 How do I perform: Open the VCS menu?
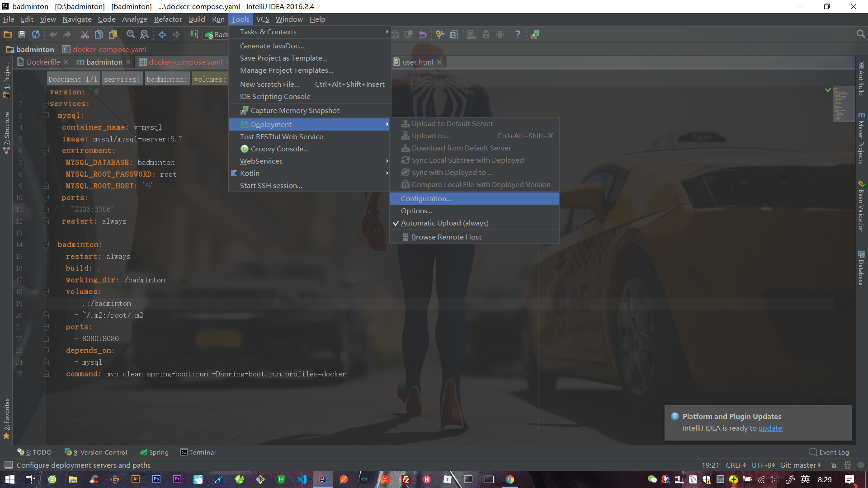[x=262, y=19]
